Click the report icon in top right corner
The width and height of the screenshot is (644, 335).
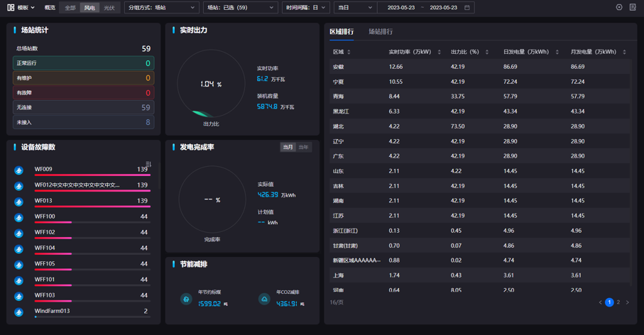point(633,8)
